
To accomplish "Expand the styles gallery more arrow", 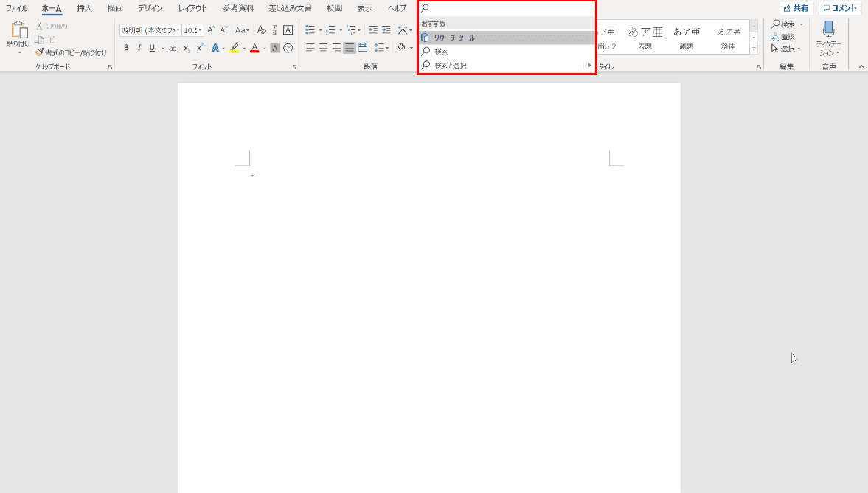I will (x=754, y=49).
